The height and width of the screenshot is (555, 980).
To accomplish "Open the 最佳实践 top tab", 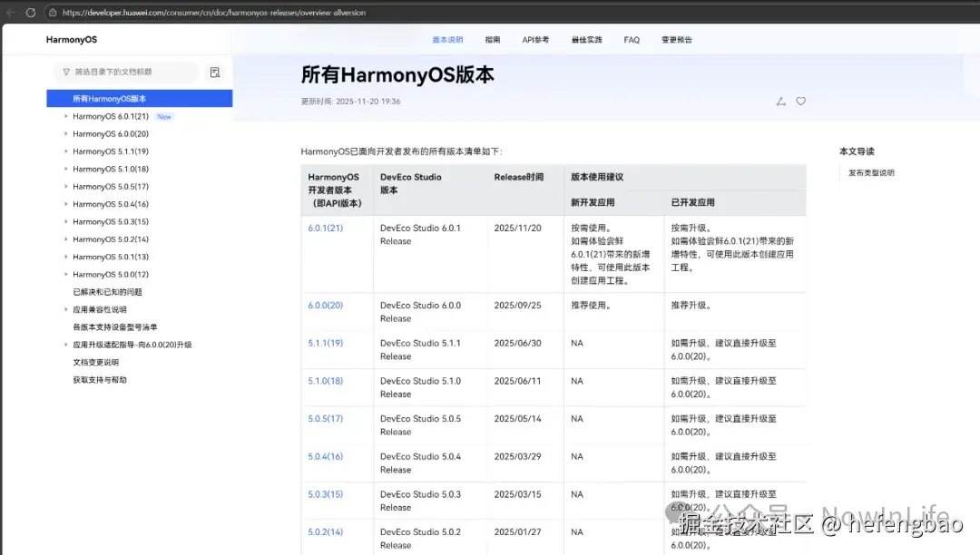I will coord(586,39).
